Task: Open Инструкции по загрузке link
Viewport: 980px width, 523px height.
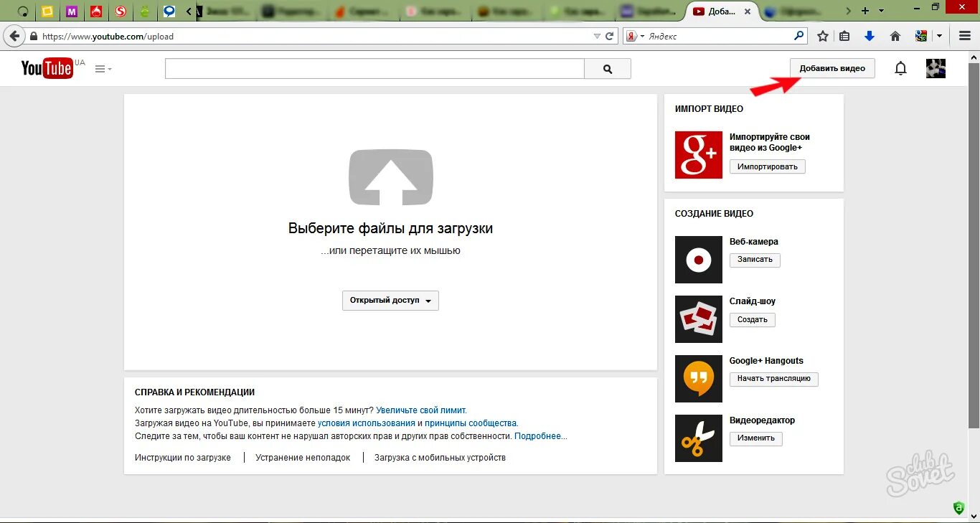Action: tap(183, 458)
